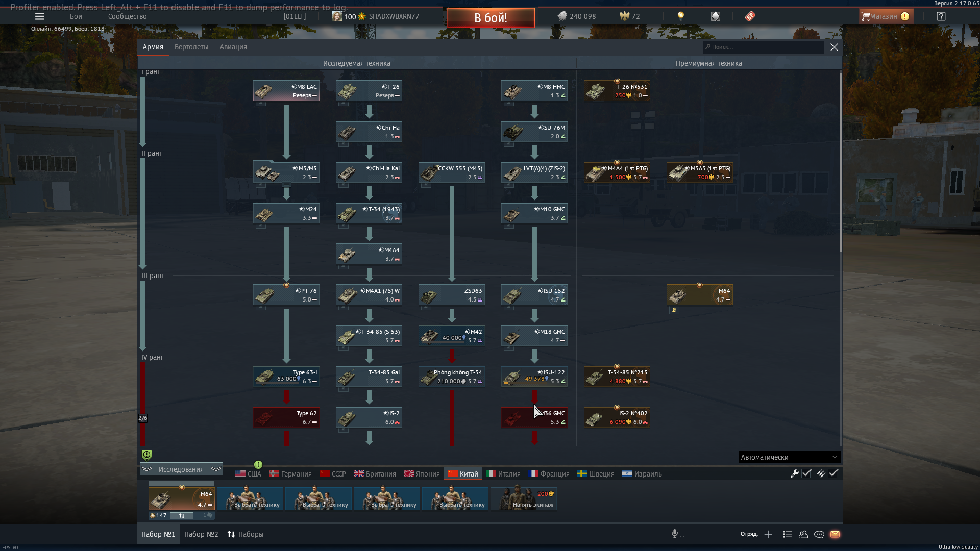Select the T-34 (1943) tank
The width and height of the screenshot is (980, 551).
click(369, 213)
